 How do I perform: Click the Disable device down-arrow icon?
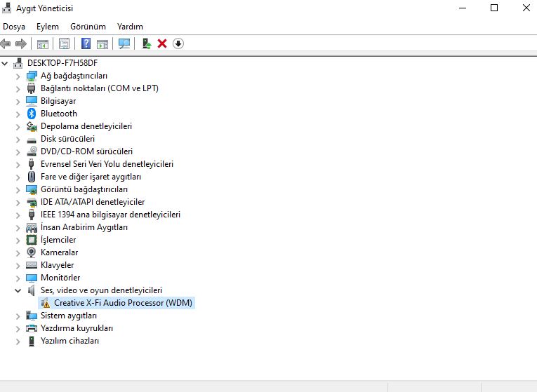tap(178, 43)
